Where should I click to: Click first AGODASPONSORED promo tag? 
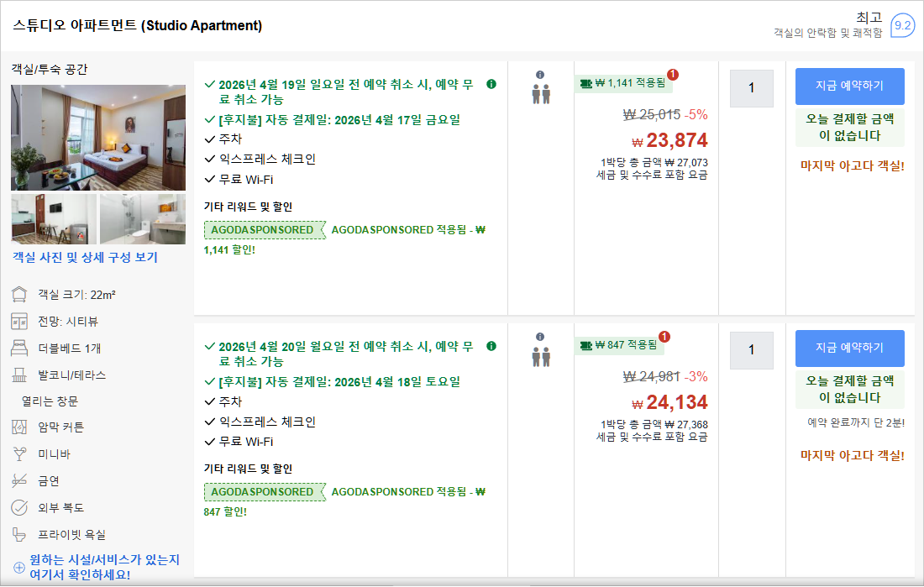point(263,230)
